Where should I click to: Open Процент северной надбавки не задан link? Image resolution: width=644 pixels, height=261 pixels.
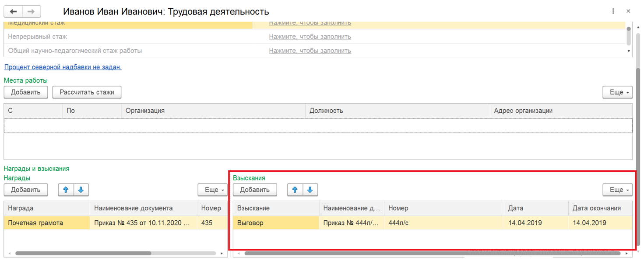coord(63,67)
